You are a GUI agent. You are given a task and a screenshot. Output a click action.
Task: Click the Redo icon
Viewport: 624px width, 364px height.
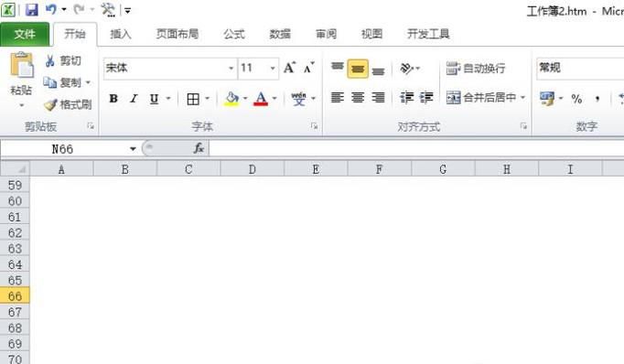pyautogui.click(x=80, y=9)
